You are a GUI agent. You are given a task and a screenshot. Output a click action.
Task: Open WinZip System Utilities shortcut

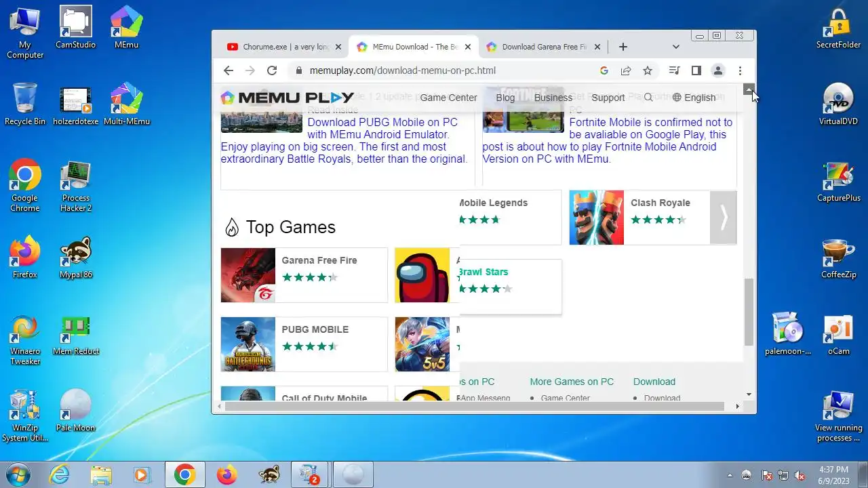coord(25,415)
